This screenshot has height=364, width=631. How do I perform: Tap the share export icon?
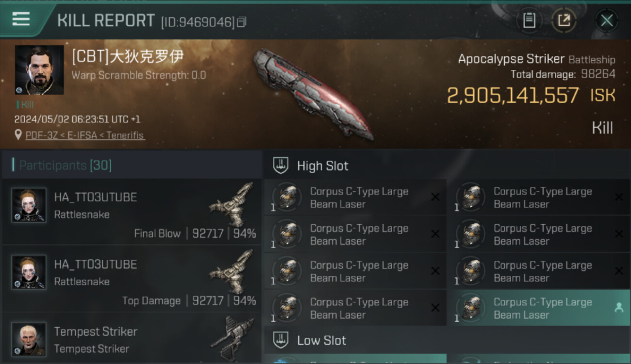click(x=564, y=20)
